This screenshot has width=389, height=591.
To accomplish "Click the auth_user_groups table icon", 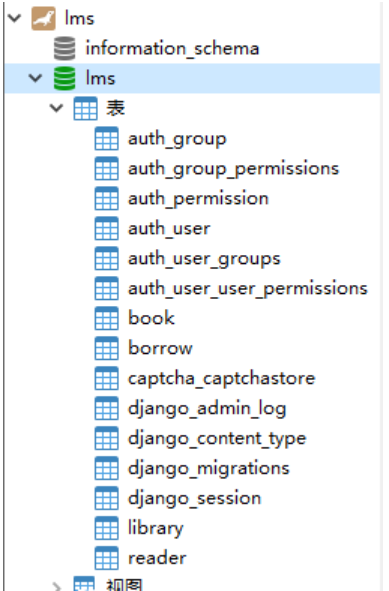I will [x=106, y=258].
